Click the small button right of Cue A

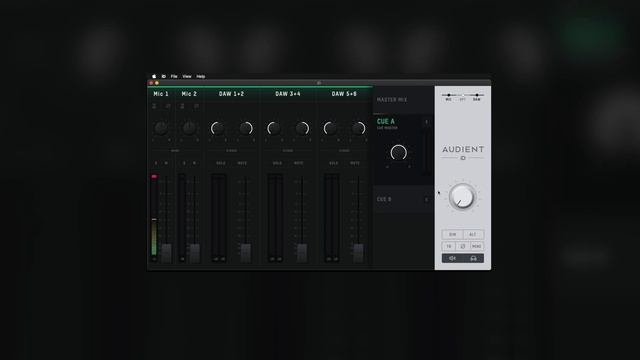[427, 122]
